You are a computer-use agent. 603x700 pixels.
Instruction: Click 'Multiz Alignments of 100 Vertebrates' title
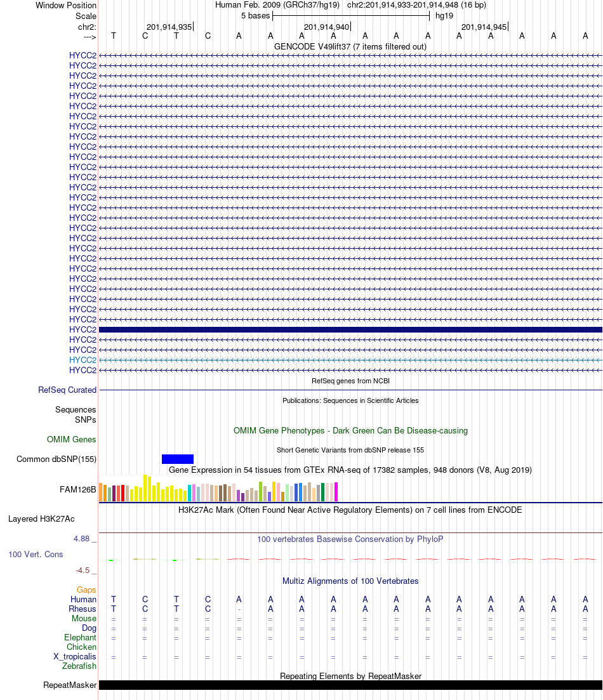tap(350, 581)
